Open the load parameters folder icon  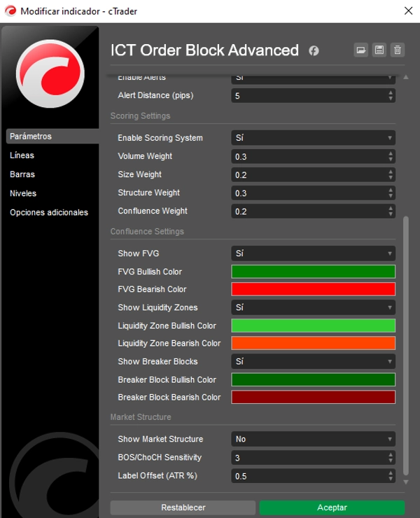coord(360,50)
